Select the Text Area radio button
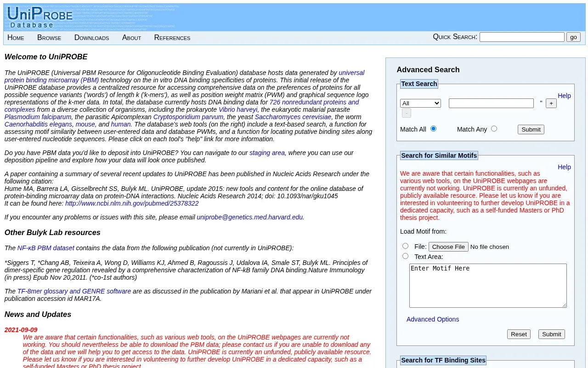Screen dimensions: 588x368 point(405,256)
